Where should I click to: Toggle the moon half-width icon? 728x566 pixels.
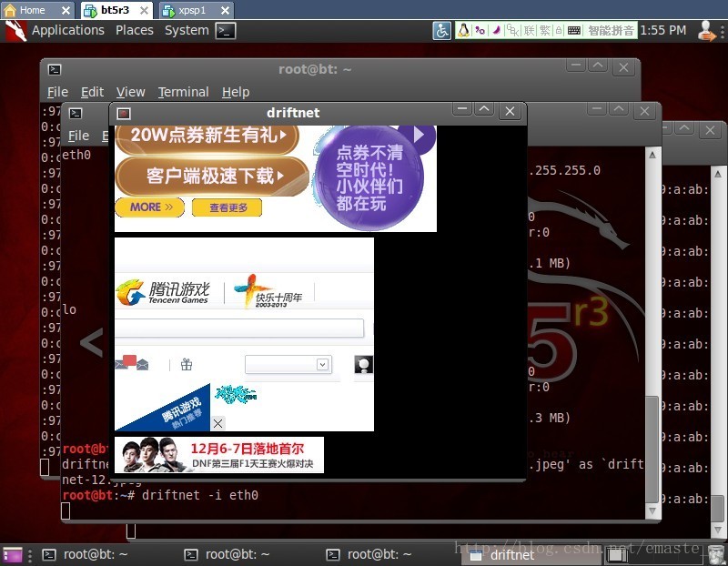496,31
